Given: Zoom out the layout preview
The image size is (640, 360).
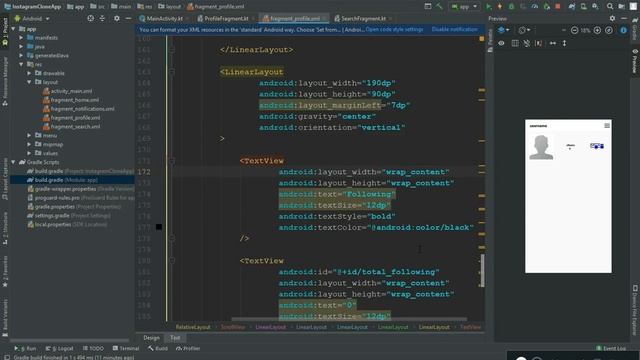Looking at the screenshot, I should click(574, 30).
